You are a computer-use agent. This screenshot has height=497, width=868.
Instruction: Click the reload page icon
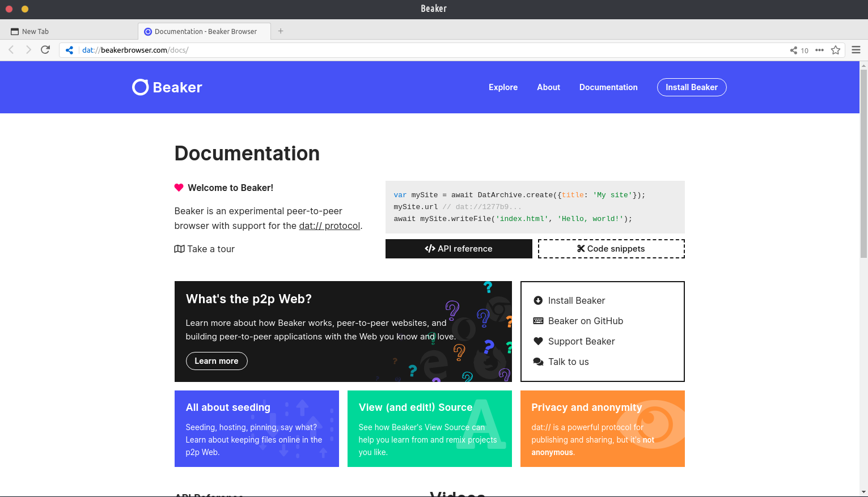click(x=45, y=50)
